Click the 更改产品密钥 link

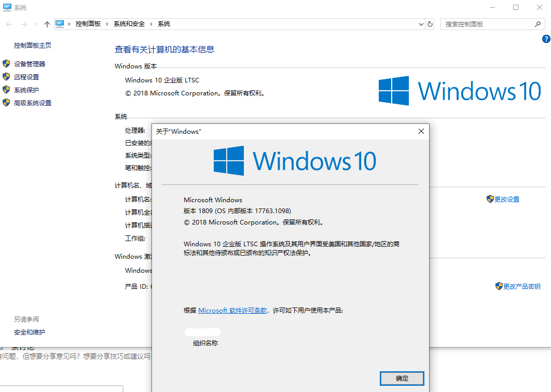521,286
